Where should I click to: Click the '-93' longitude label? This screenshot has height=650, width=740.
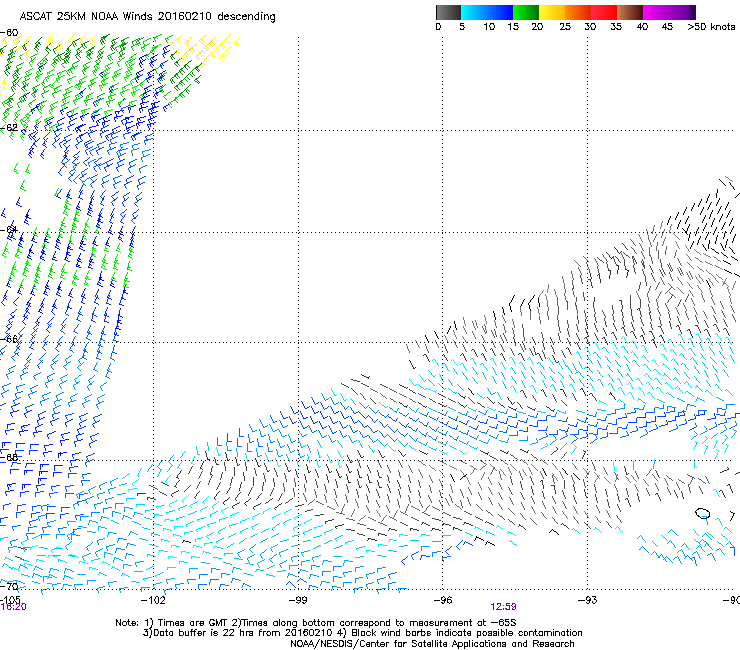pyautogui.click(x=588, y=600)
